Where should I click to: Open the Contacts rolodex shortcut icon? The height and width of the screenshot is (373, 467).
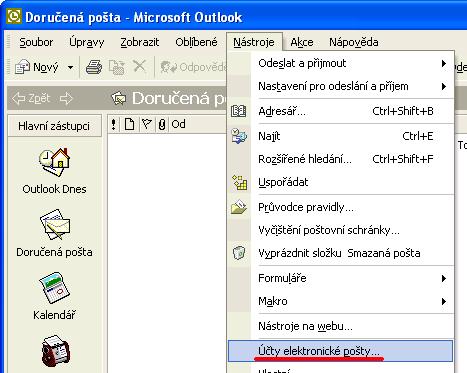pos(56,351)
